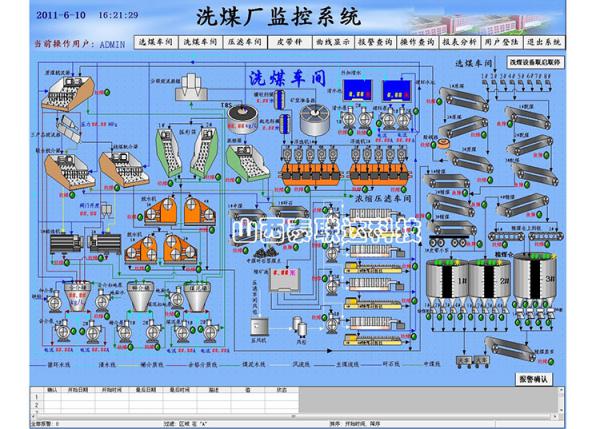Click the 洗煤设备联启联停 button
Viewport: 600px width, 429px height.
pos(535,62)
